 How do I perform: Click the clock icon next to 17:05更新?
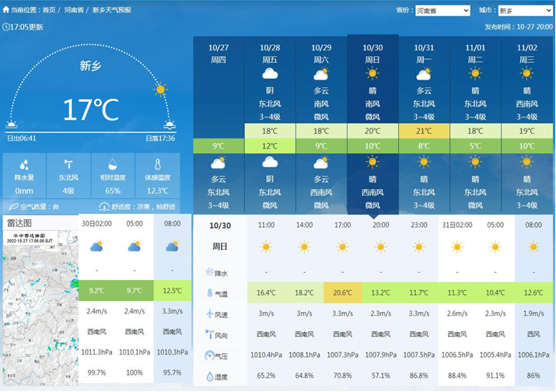[x=7, y=26]
